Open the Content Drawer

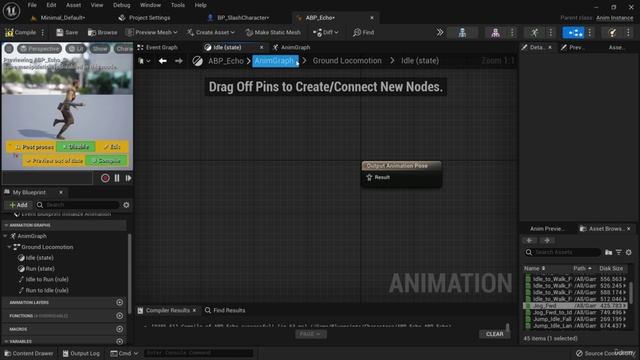tap(29, 353)
